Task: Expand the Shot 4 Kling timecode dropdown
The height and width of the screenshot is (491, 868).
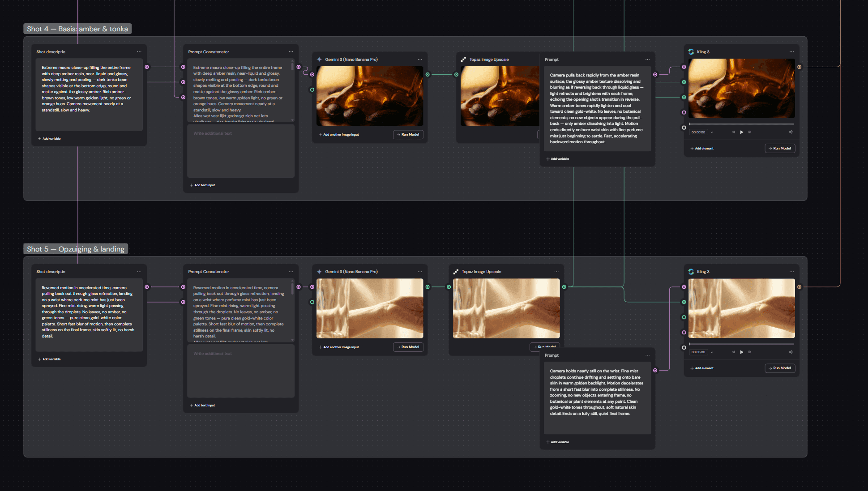Action: click(x=712, y=132)
